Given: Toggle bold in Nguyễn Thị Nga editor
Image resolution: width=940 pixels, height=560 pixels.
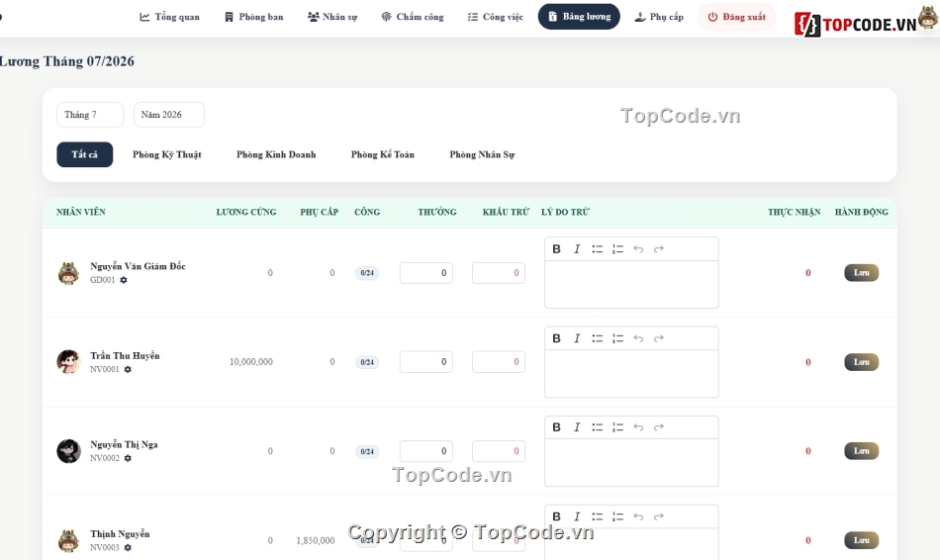Looking at the screenshot, I should point(556,426).
